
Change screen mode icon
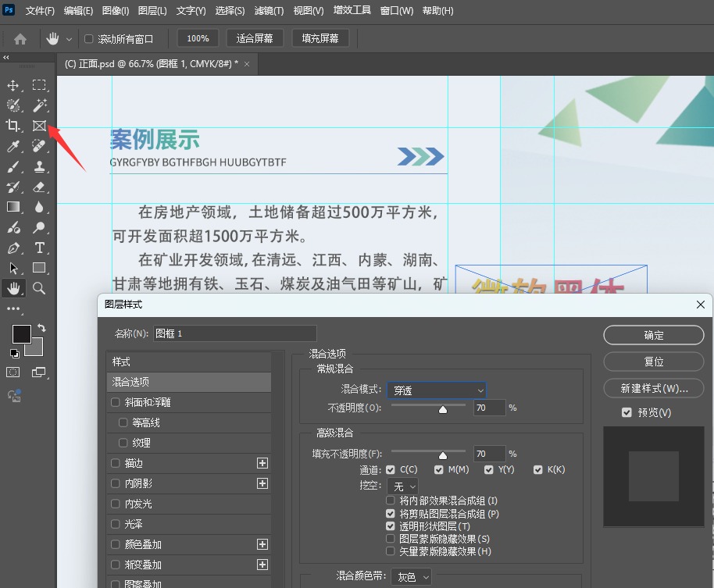point(39,372)
